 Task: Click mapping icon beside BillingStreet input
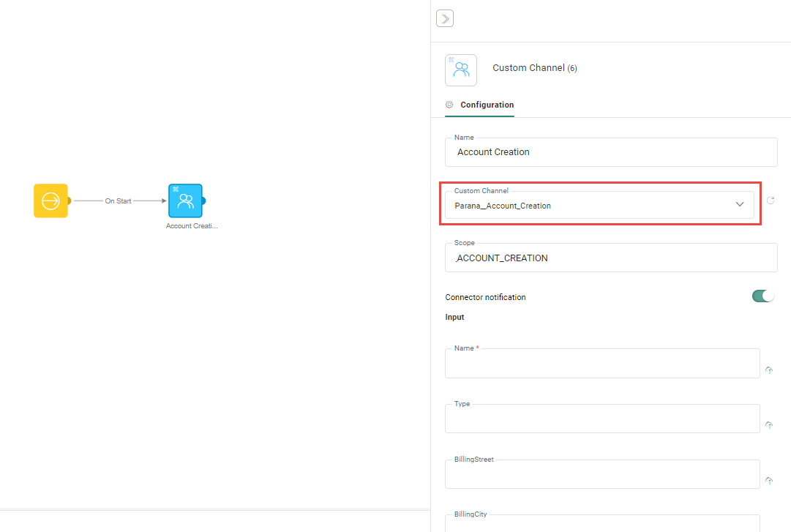[x=769, y=481]
